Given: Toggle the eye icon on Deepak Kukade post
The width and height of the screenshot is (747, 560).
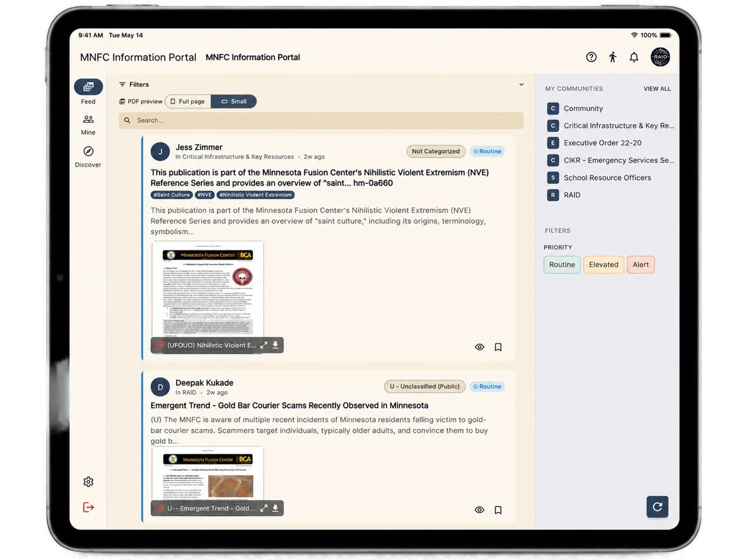Looking at the screenshot, I should (480, 510).
